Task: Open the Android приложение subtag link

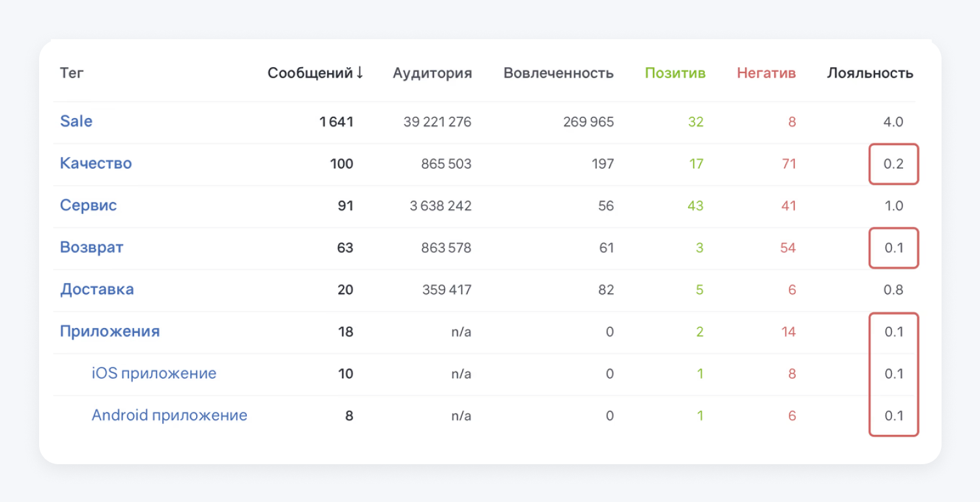Action: click(169, 415)
